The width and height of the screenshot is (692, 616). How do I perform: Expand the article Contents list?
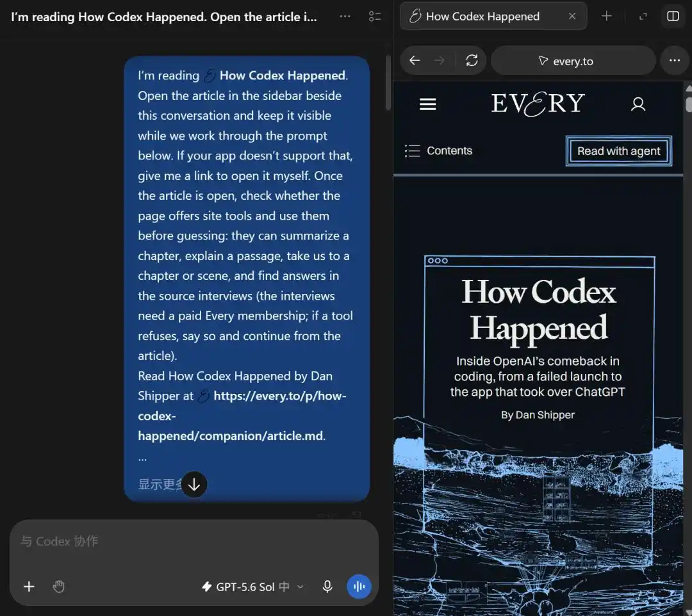coord(438,151)
